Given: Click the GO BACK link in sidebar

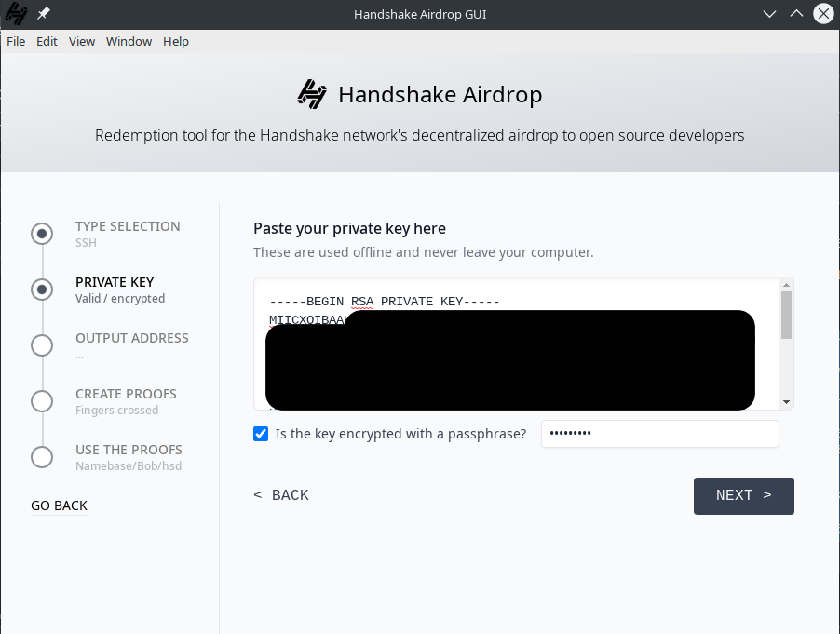Looking at the screenshot, I should pos(59,506).
